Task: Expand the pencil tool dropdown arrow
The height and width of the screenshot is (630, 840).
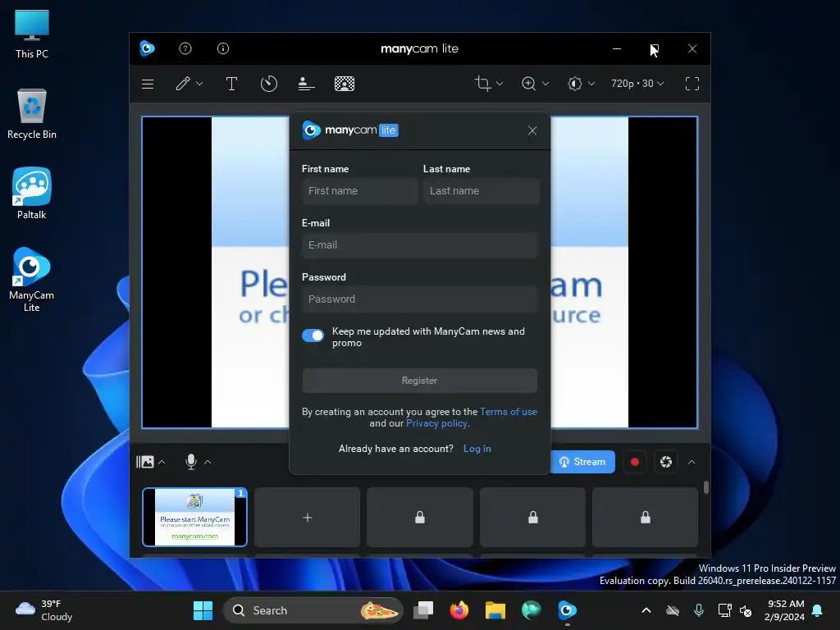Action: [x=199, y=84]
